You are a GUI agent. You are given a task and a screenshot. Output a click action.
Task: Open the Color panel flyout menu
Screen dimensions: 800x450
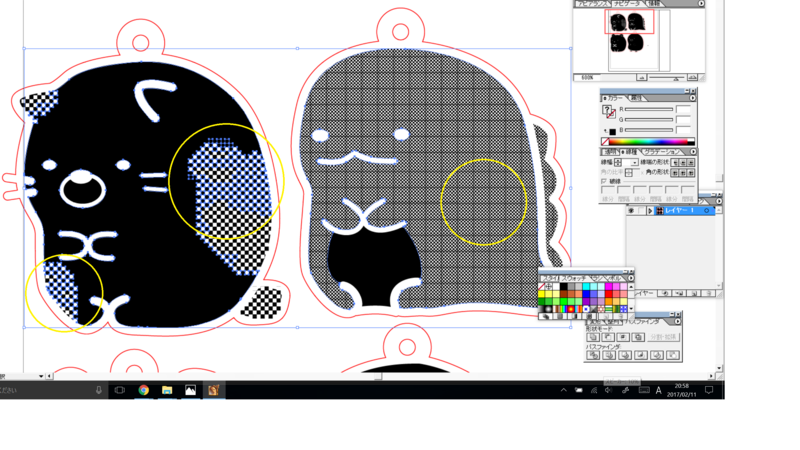tap(693, 98)
